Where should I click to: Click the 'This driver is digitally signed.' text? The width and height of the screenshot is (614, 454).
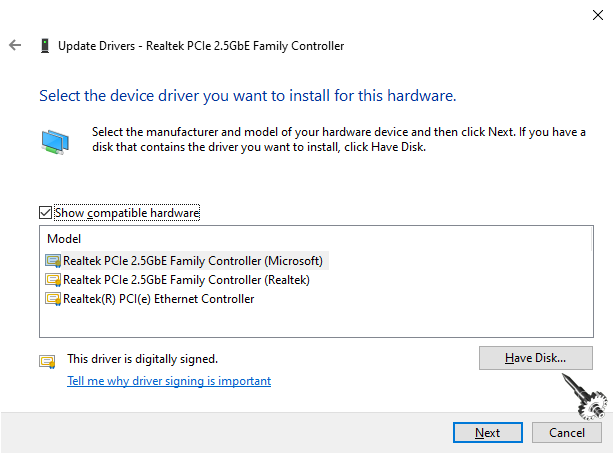[143, 359]
